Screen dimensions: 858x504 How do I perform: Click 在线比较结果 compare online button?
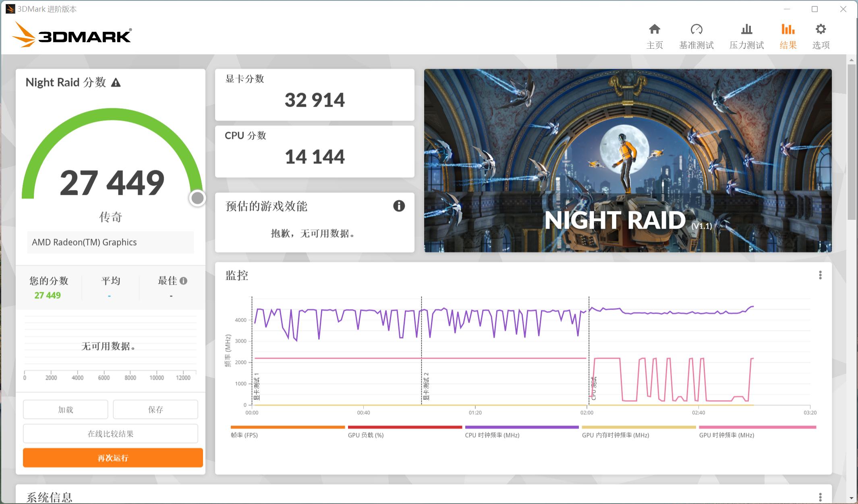click(110, 434)
